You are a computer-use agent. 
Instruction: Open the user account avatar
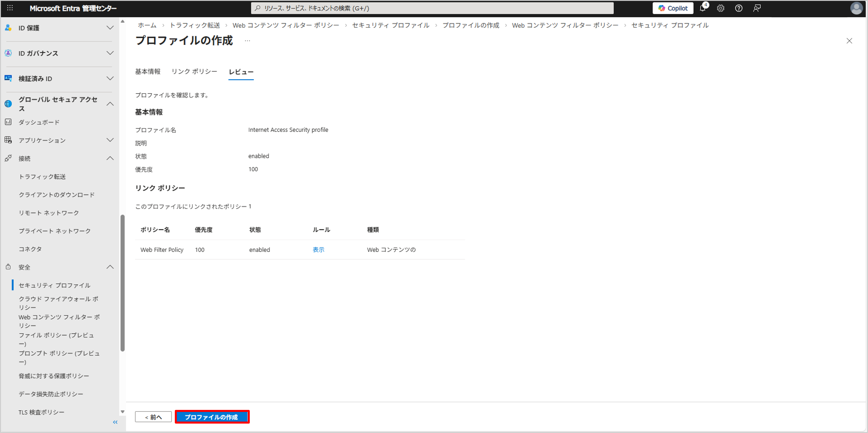click(x=856, y=8)
